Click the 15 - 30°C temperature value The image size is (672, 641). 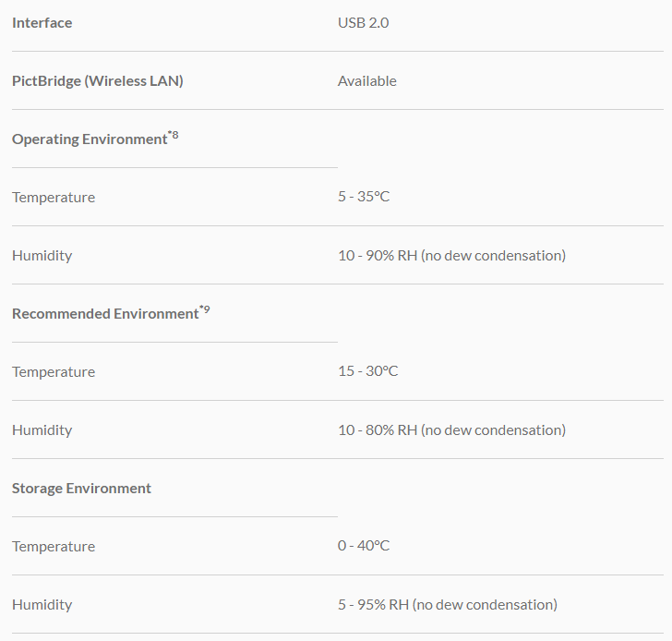367,371
